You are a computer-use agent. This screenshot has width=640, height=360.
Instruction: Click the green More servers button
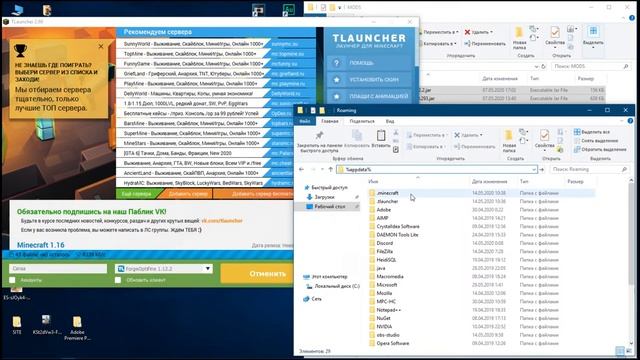[138, 194]
